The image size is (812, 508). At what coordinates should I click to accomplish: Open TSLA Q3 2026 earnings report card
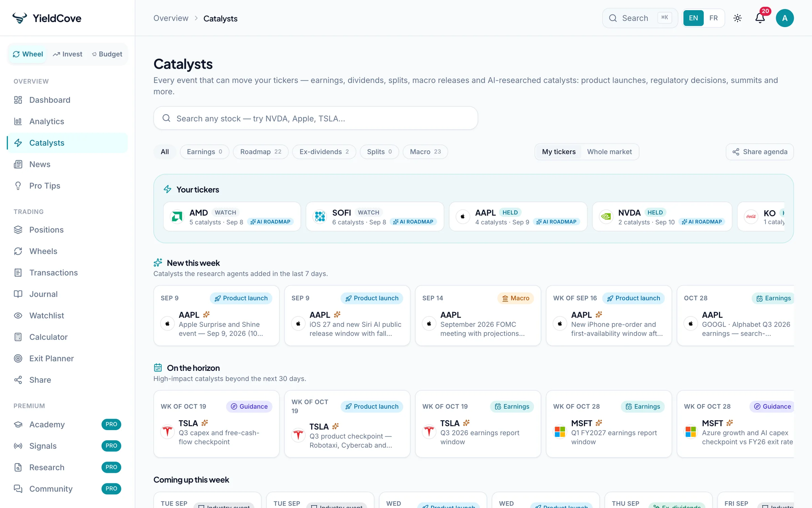click(478, 424)
